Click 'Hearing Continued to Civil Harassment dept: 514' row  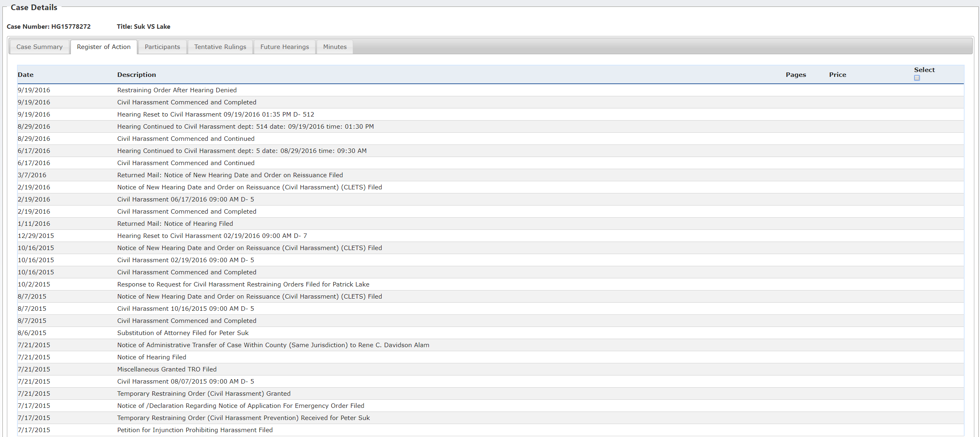point(490,127)
